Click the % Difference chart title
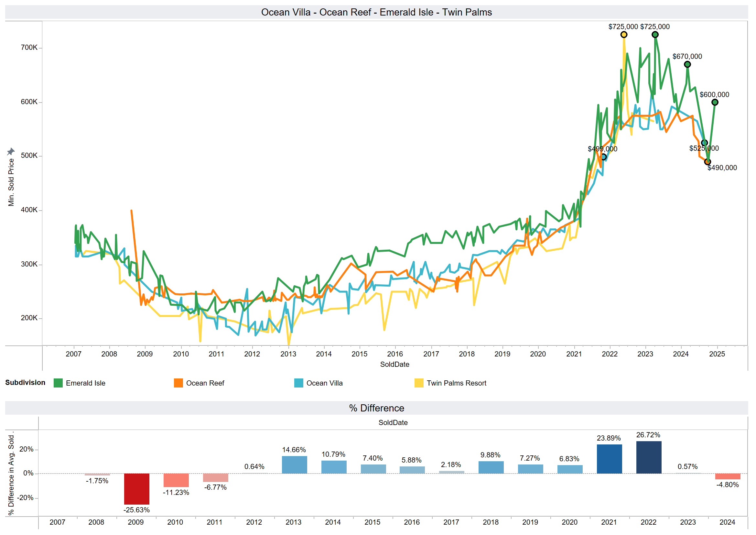Viewport: 756px width, 535px height. click(377, 408)
